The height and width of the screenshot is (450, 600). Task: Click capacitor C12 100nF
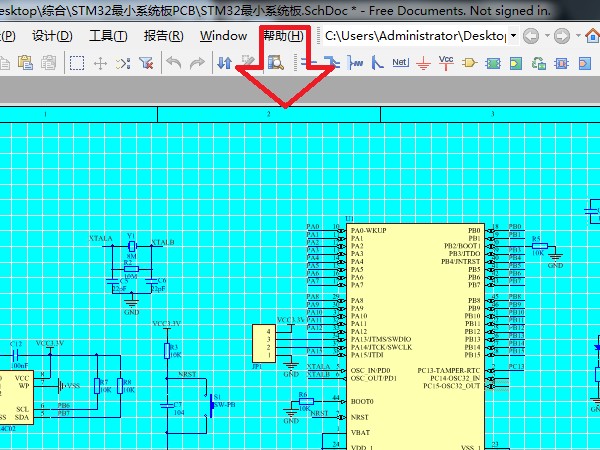point(15,355)
